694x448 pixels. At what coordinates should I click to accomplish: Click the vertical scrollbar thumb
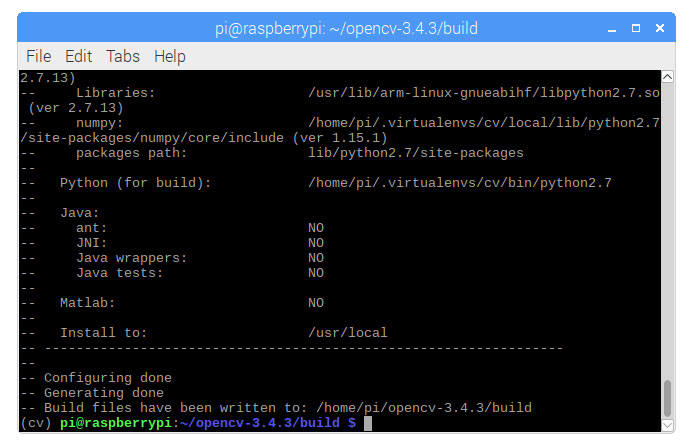pyautogui.click(x=667, y=398)
